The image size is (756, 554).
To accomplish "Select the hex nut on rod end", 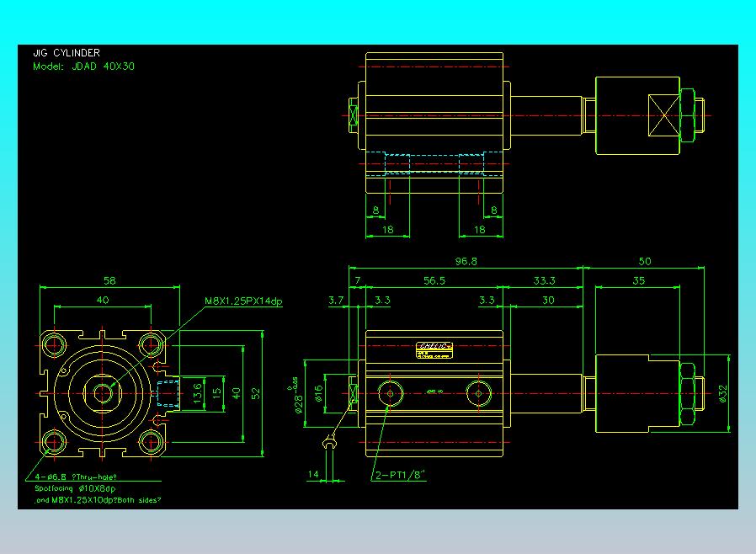I will point(688,393).
